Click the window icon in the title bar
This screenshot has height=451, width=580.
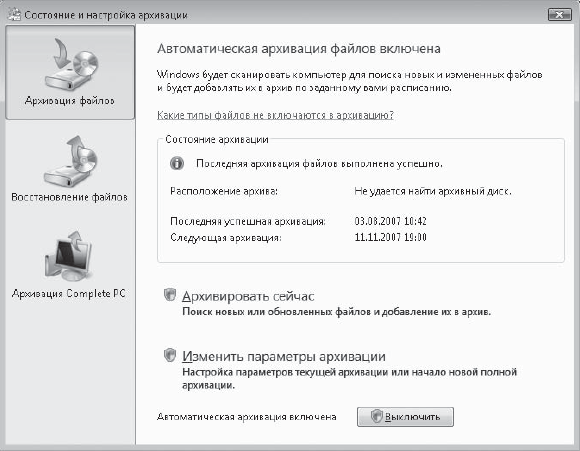click(x=14, y=14)
